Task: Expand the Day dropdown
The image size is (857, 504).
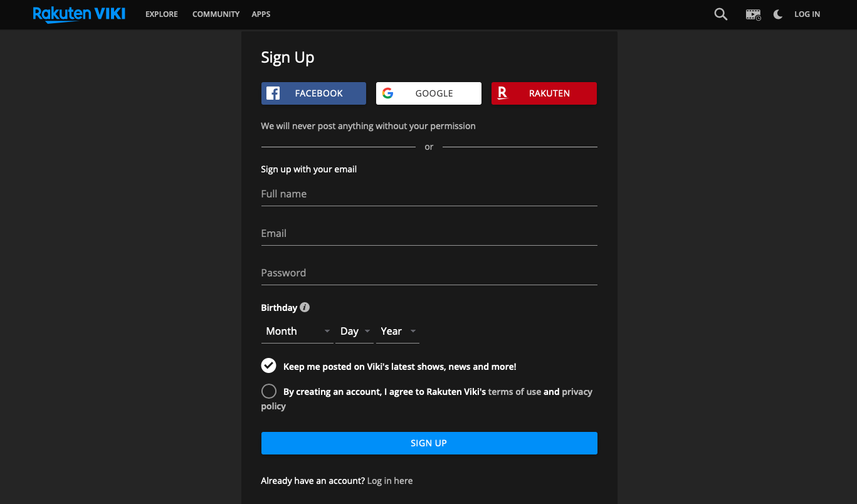Action: point(354,332)
